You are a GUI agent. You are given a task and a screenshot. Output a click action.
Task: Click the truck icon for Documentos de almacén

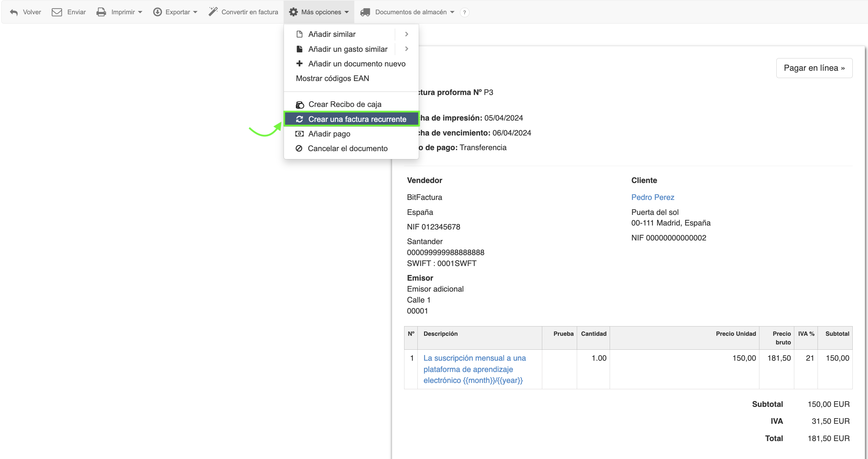coord(365,12)
